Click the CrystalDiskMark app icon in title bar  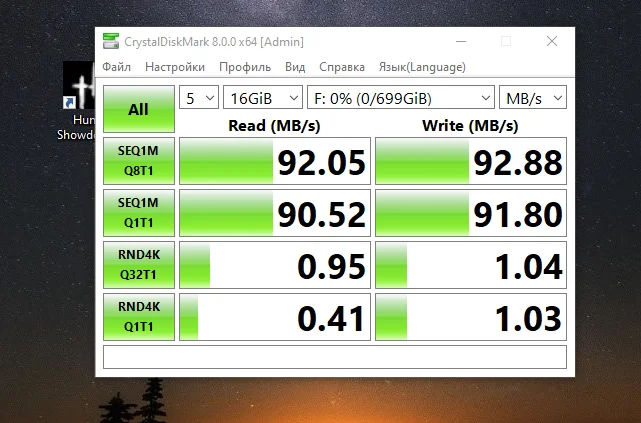tap(111, 41)
